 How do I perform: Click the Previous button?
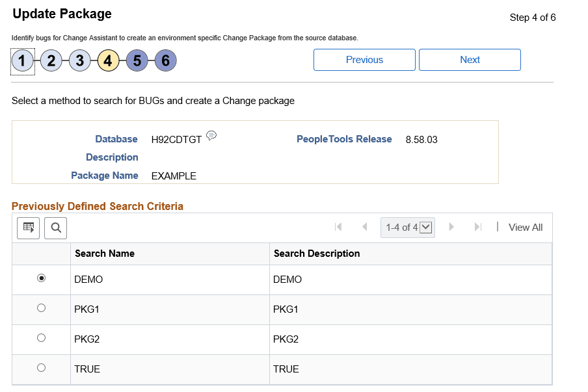point(364,60)
